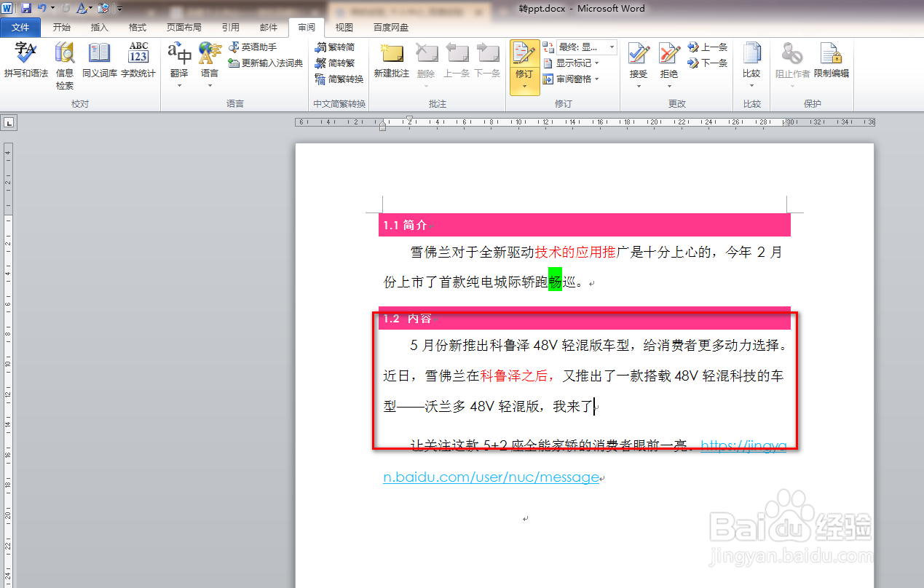Click the jingyan.baidu.com hyperlink
This screenshot has width=924, height=588.
(492, 477)
